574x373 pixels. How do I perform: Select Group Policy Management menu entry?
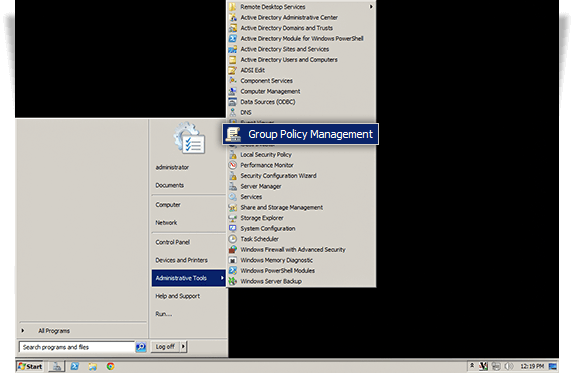pos(301,134)
